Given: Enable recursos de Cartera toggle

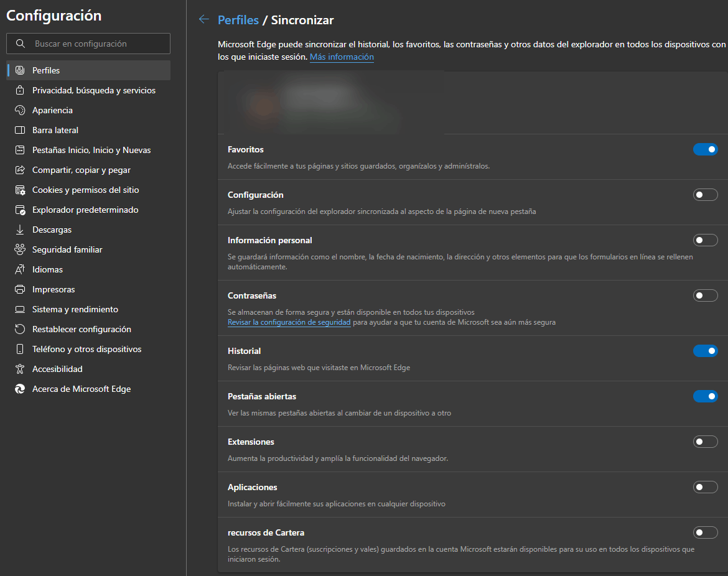Looking at the screenshot, I should click(x=705, y=533).
